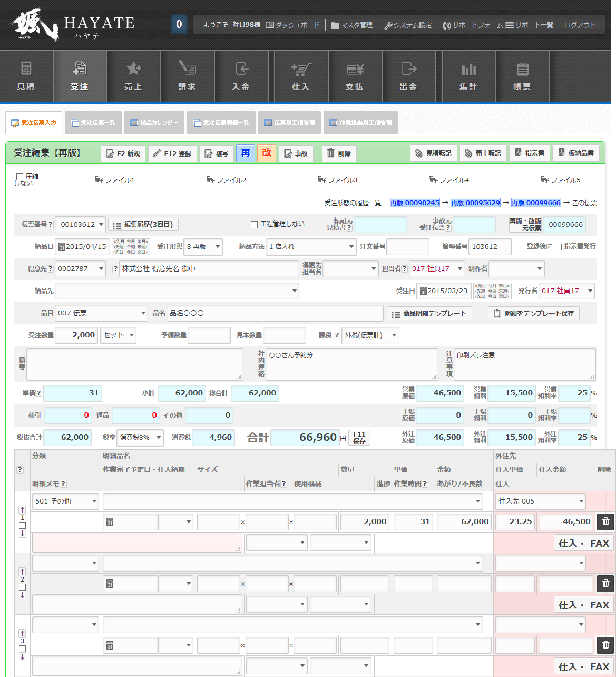Screen dimensions: 616x677
Task: Click 明細をテンプレート保存 button
Action: tap(534, 313)
